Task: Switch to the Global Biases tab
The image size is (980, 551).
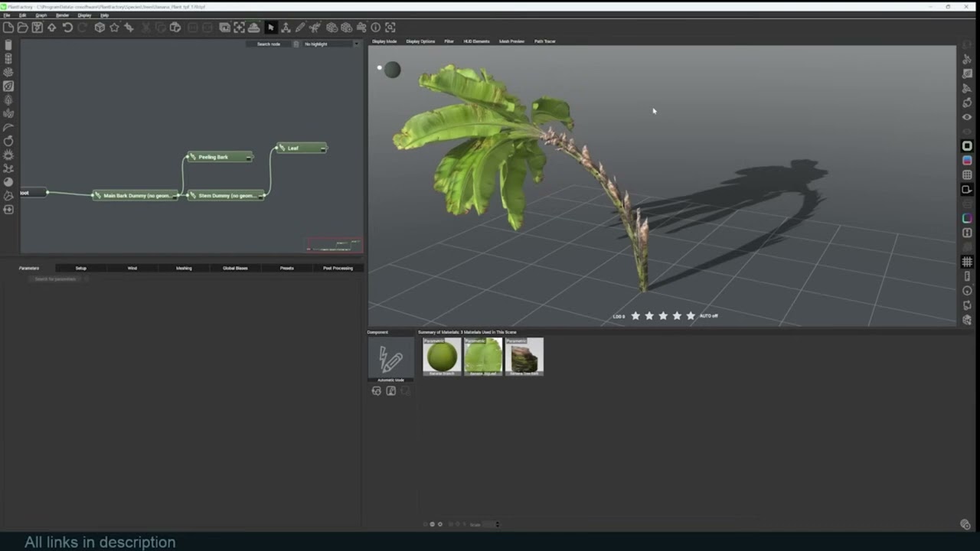Action: (235, 268)
